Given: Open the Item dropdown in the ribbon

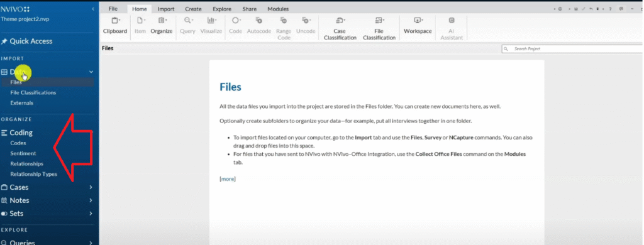Looking at the screenshot, I should click(x=140, y=26).
